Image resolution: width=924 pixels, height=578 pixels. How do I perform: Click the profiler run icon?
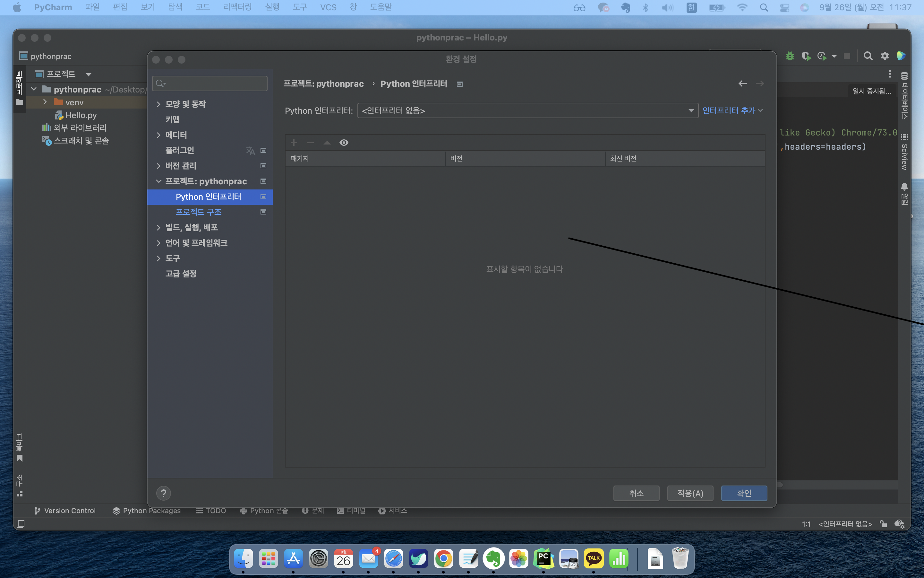pyautogui.click(x=822, y=56)
